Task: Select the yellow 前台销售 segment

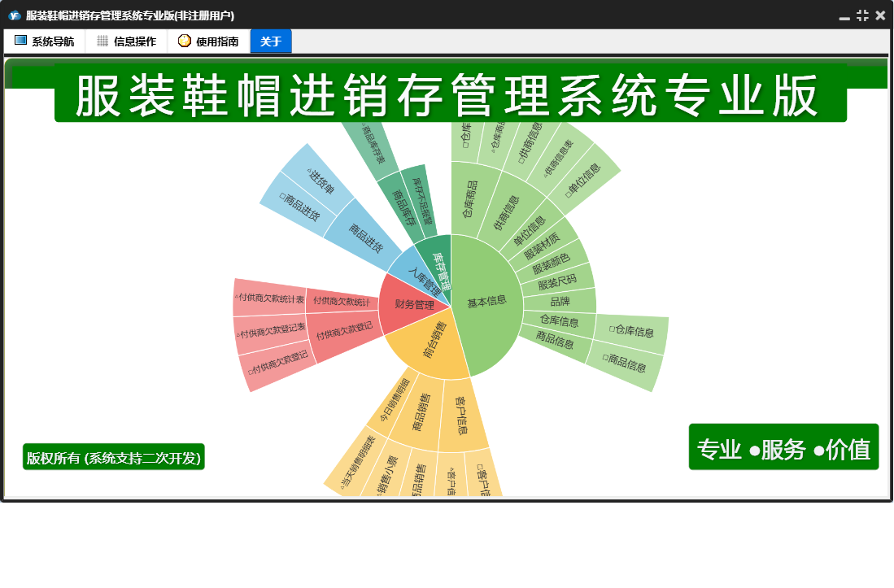Action: pos(434,341)
